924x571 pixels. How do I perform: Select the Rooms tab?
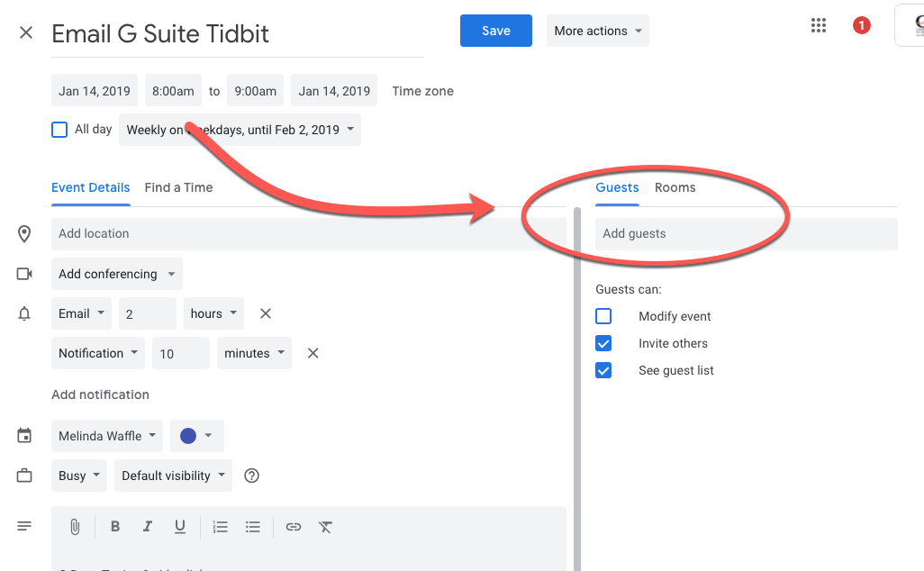(x=675, y=187)
